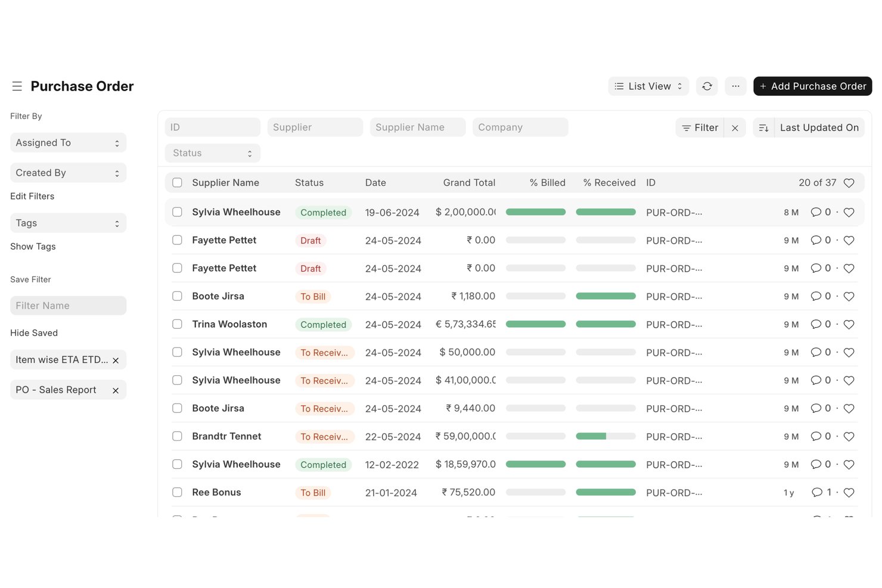This screenshot has width=882, height=588.
Task: Like the Brandtr Tennet order heart icon
Action: click(x=849, y=437)
